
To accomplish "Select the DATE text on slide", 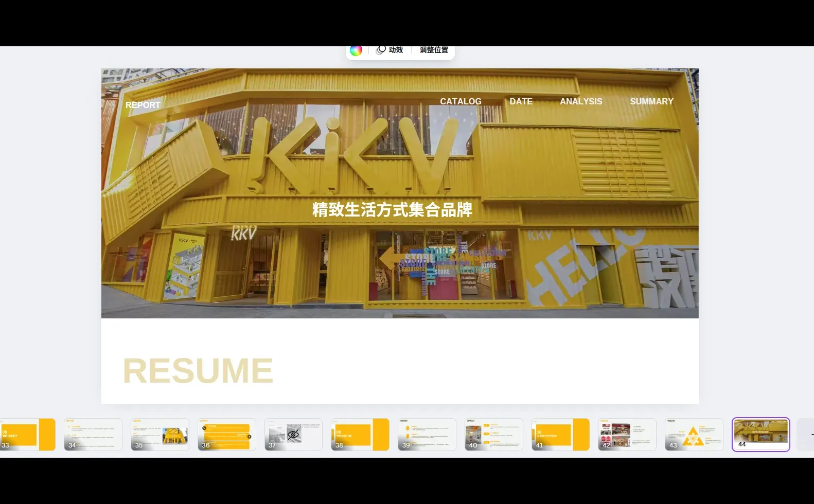I will 521,101.
